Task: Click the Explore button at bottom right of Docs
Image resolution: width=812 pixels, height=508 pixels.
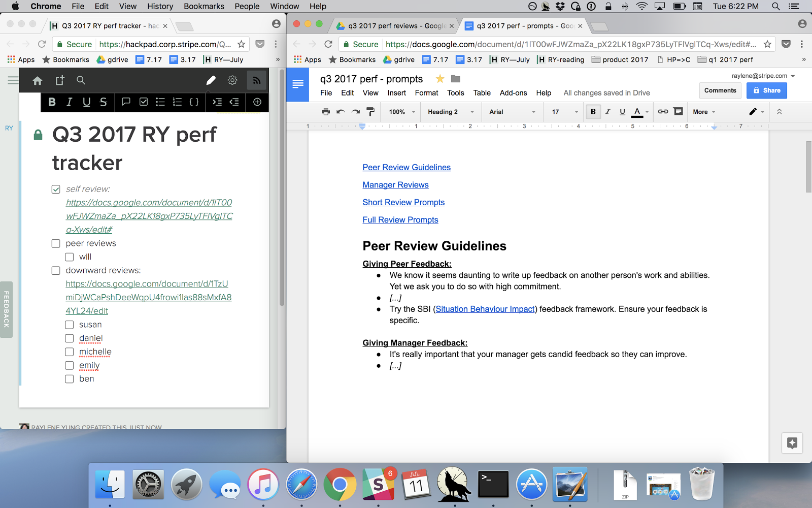Action: 792,443
